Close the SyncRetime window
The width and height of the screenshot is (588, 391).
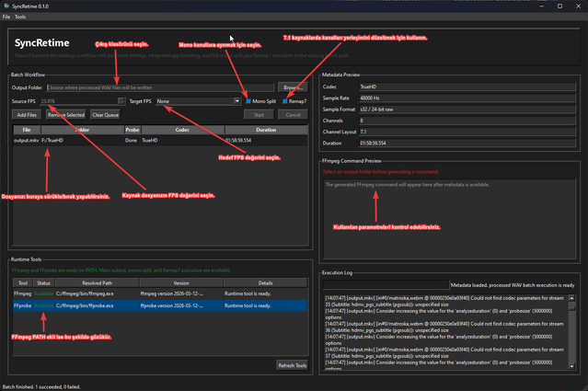[578, 6]
